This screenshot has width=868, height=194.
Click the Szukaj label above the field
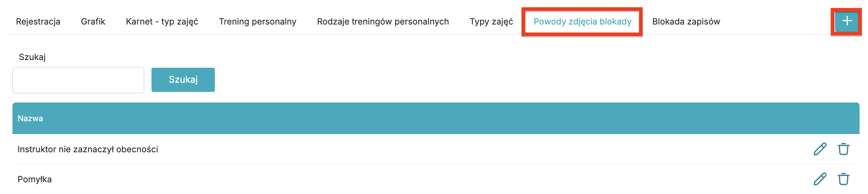click(x=32, y=57)
